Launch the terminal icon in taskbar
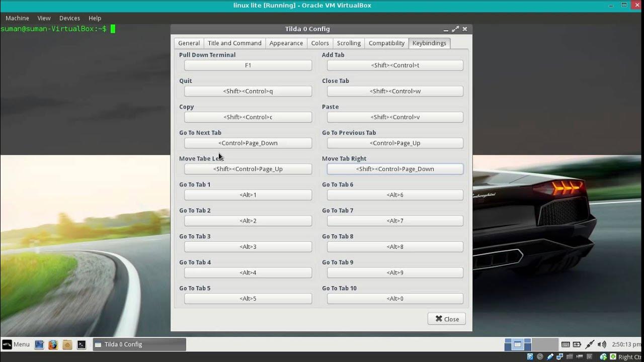Screen dimensions: 644x362 tap(82, 344)
